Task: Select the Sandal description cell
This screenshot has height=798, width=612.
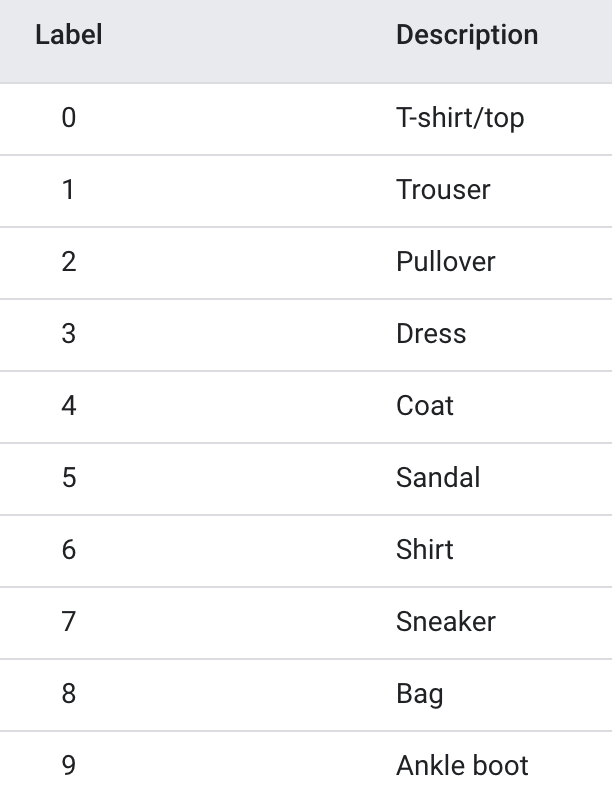Action: point(438,478)
